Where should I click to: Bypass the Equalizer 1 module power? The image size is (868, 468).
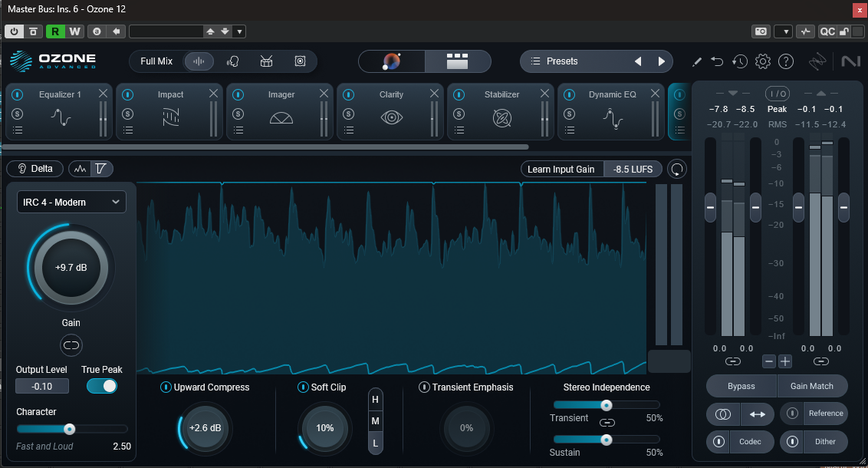(17, 94)
